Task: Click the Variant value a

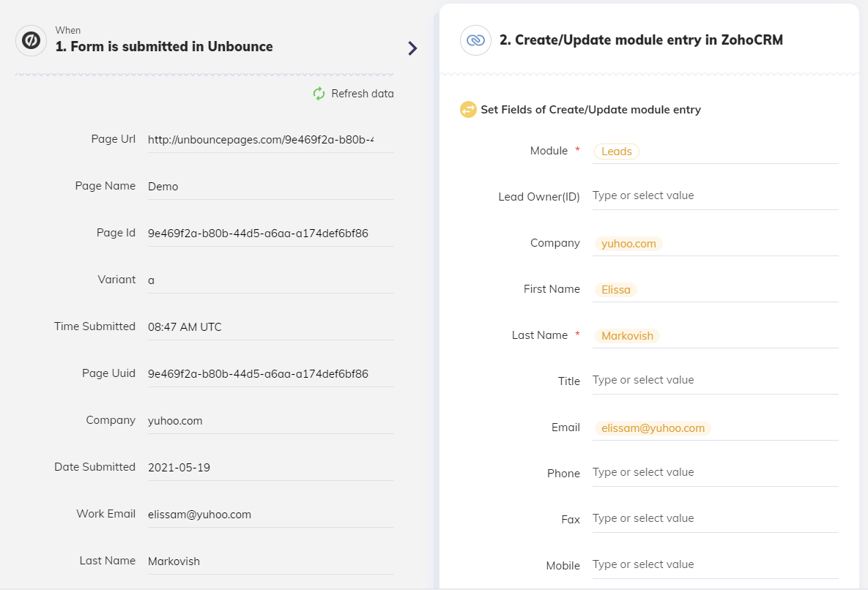Action: click(151, 280)
